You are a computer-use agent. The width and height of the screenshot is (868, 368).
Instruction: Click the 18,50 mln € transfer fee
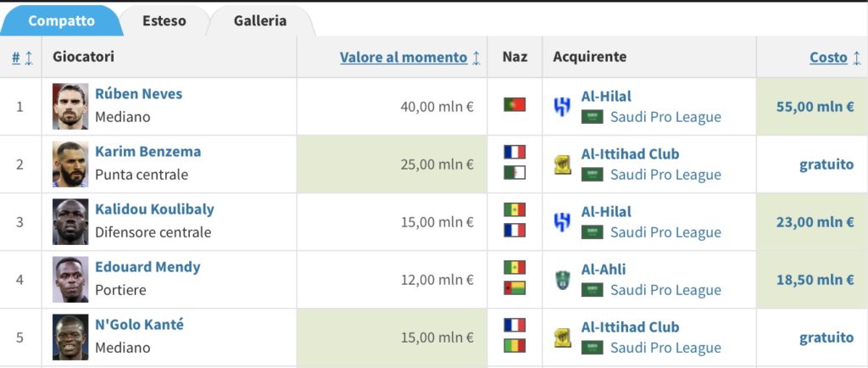pyautogui.click(x=815, y=279)
